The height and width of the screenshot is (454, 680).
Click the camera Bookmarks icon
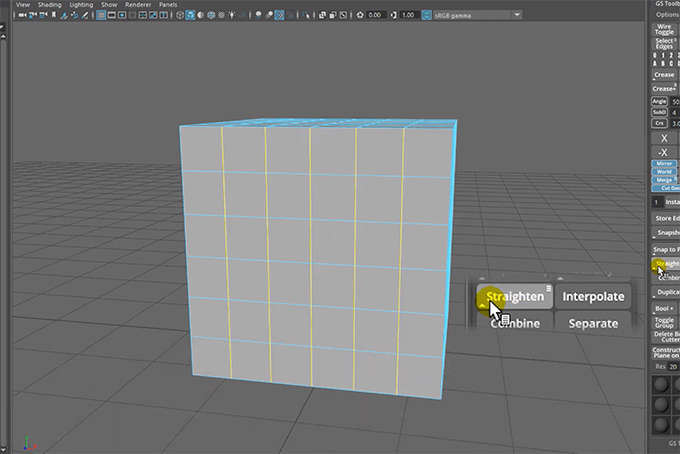(x=53, y=15)
